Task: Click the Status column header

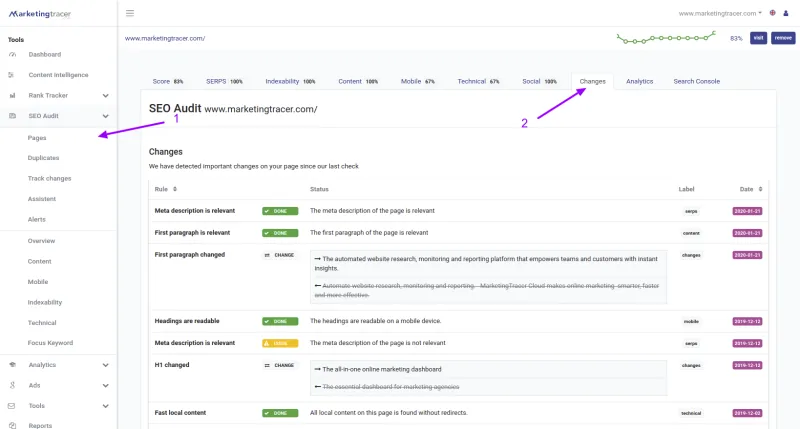Action: (319, 189)
